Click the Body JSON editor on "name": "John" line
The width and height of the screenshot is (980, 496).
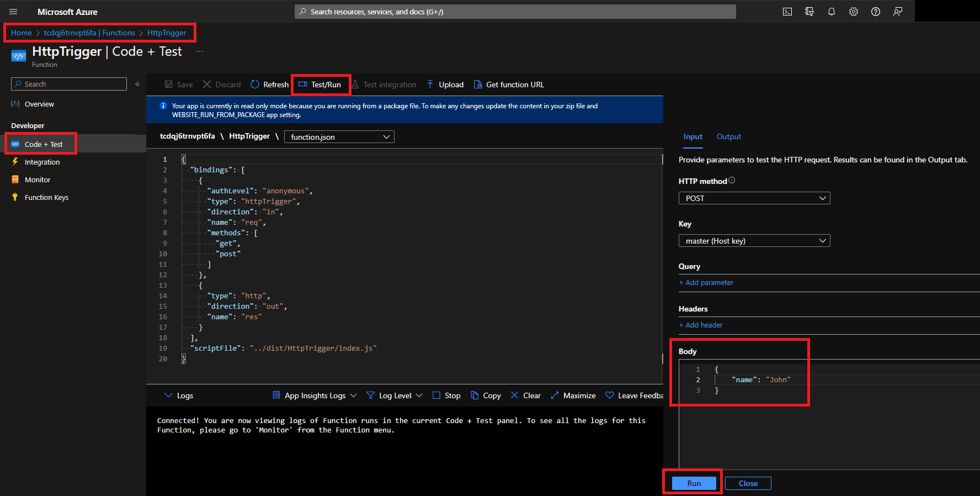coord(761,379)
